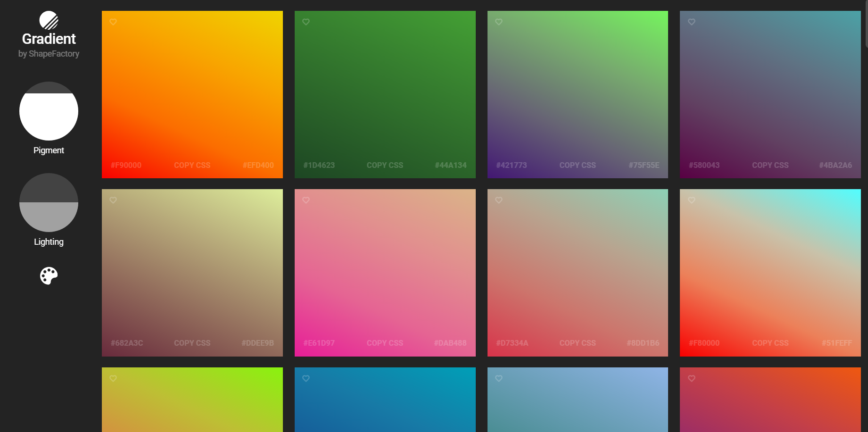Tap heart icon on #F80000 to #51FEFF card
Viewport: 868px width, 432px height.
click(x=692, y=200)
